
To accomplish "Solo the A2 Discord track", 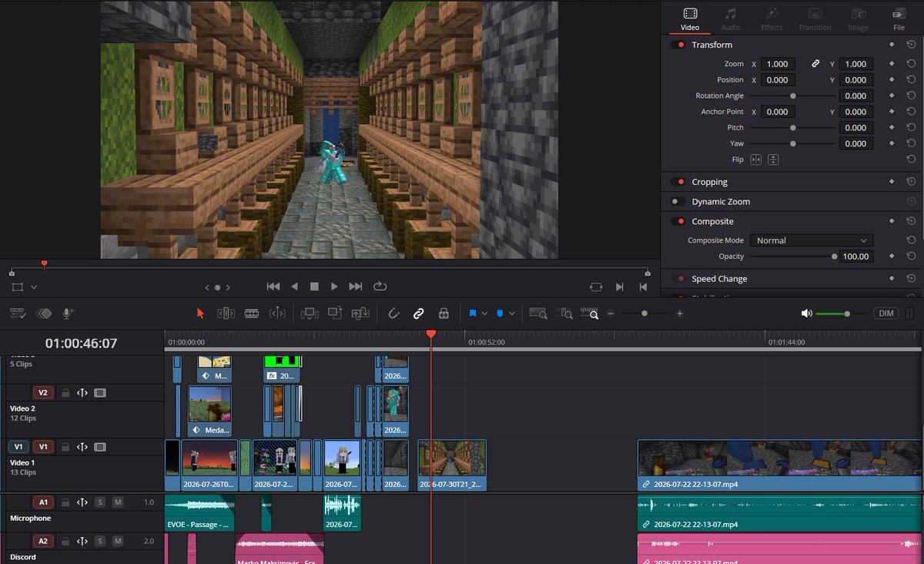I will pyautogui.click(x=99, y=542).
